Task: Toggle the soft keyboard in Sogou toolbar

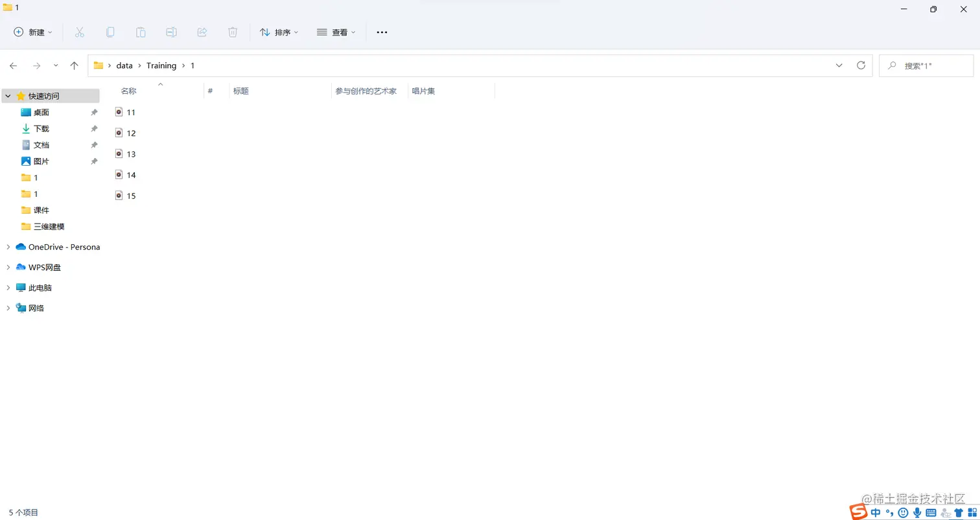Action: (931, 512)
